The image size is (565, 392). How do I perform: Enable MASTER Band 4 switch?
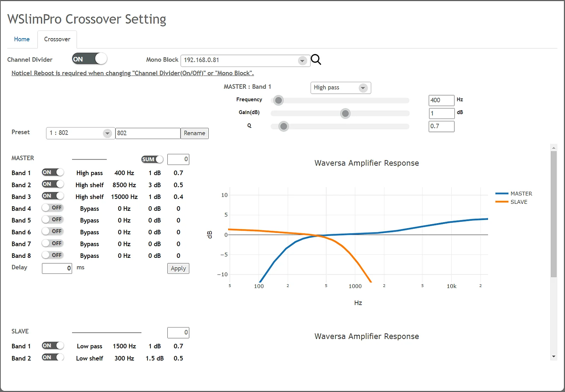(x=53, y=208)
